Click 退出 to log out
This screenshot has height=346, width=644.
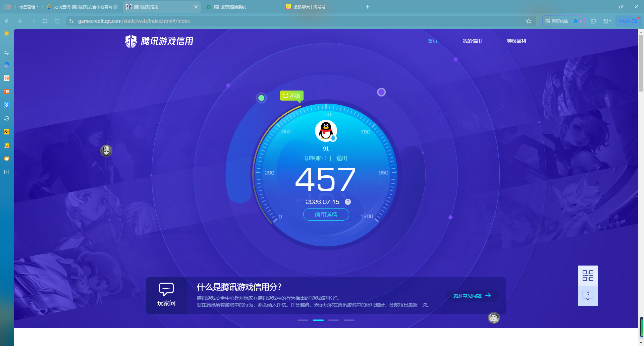(342, 158)
